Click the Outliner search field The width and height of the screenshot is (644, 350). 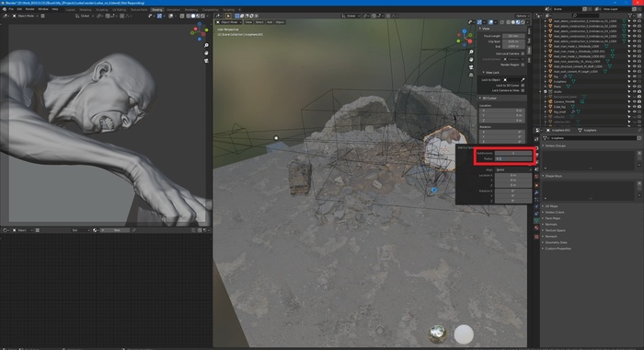coord(587,16)
